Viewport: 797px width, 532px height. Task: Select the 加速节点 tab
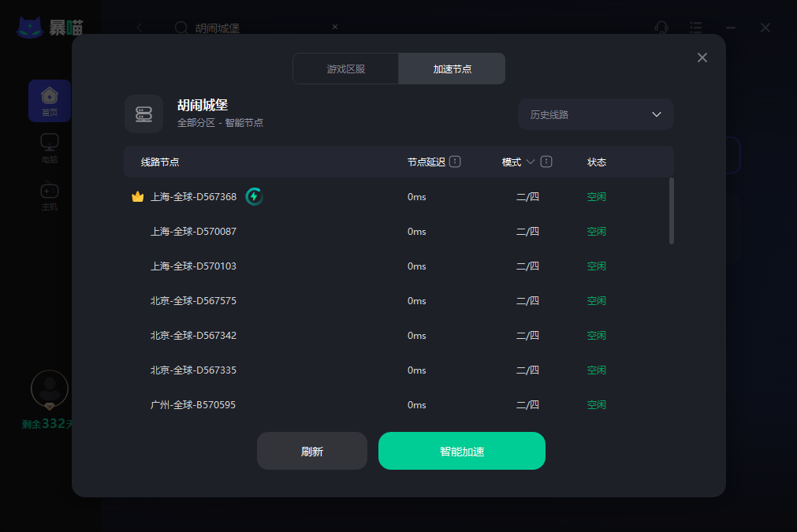[452, 69]
